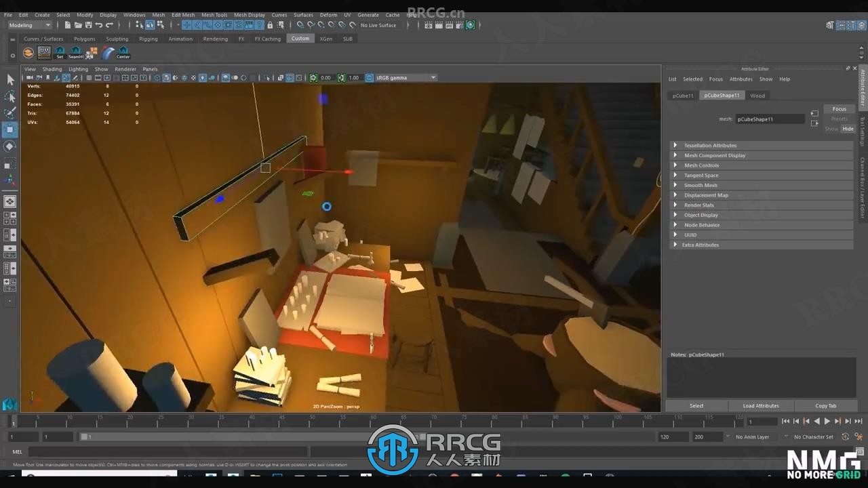This screenshot has width=868, height=488.
Task: Open the viewport Shading menu
Action: click(52, 69)
